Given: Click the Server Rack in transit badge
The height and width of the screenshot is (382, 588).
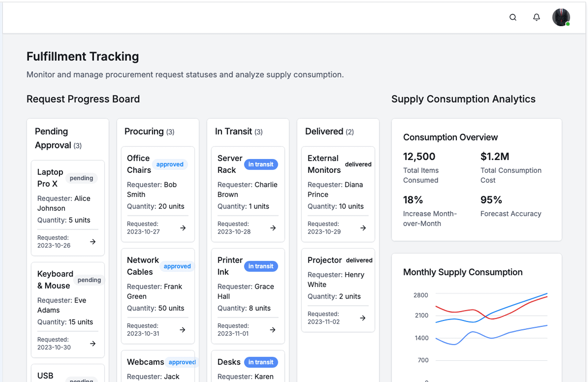Looking at the screenshot, I should click(261, 164).
